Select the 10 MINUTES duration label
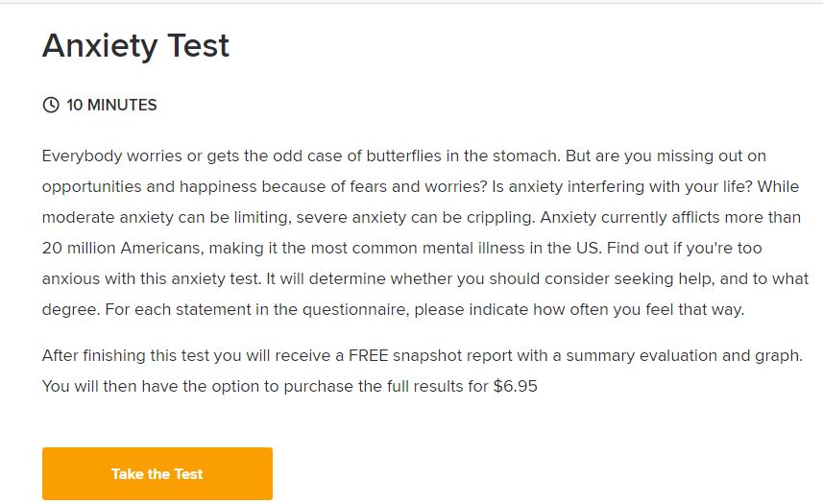 pos(111,105)
